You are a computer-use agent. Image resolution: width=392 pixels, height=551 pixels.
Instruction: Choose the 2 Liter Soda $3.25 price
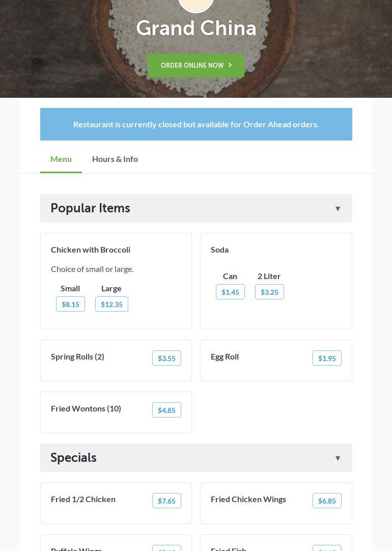tap(269, 292)
